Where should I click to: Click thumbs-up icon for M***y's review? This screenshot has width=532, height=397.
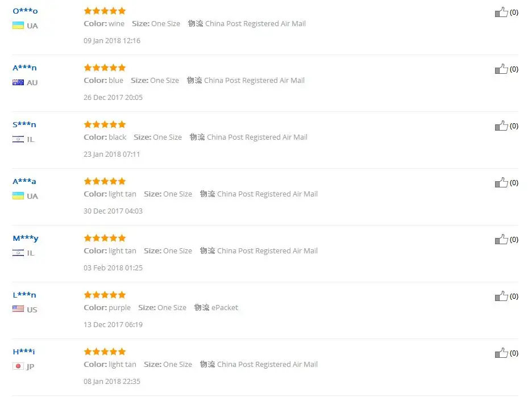click(x=501, y=239)
